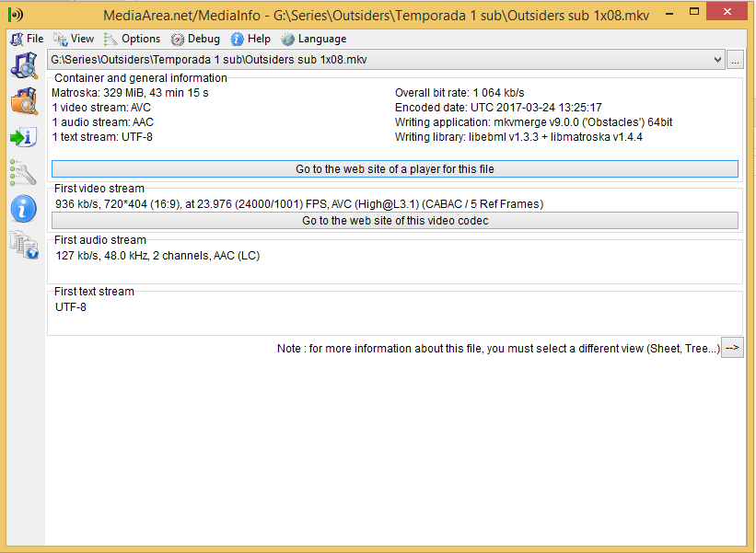Viewport: 756px width, 553px height.
Task: Click the 127 kb/s audio stream details
Action: point(157,256)
